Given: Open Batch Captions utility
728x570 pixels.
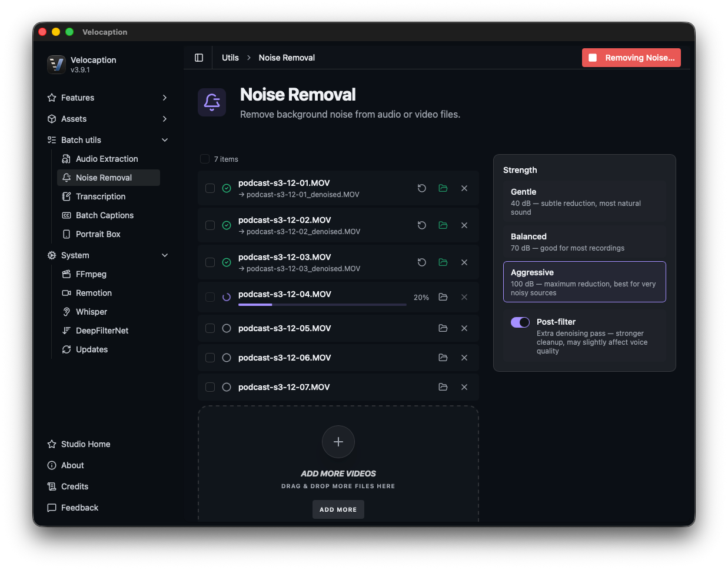Looking at the screenshot, I should [108, 215].
